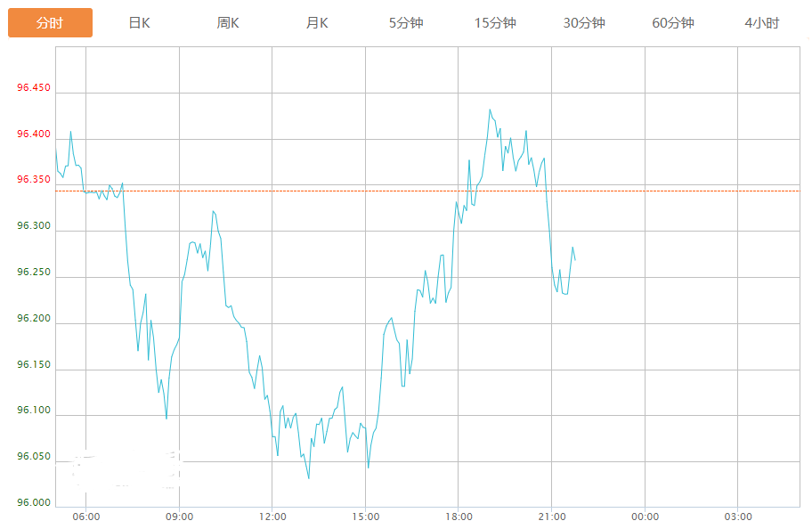The image size is (812, 529).
Task: Click the 18:00 time axis label
Action: (459, 517)
